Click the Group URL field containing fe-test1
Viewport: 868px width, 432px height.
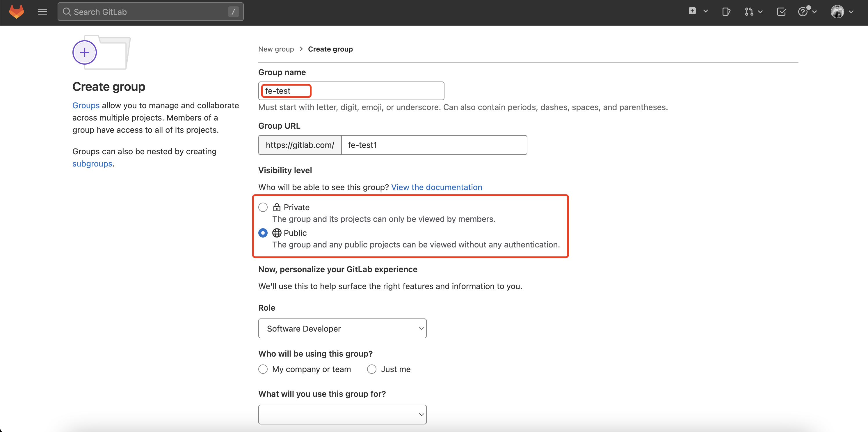pyautogui.click(x=434, y=145)
